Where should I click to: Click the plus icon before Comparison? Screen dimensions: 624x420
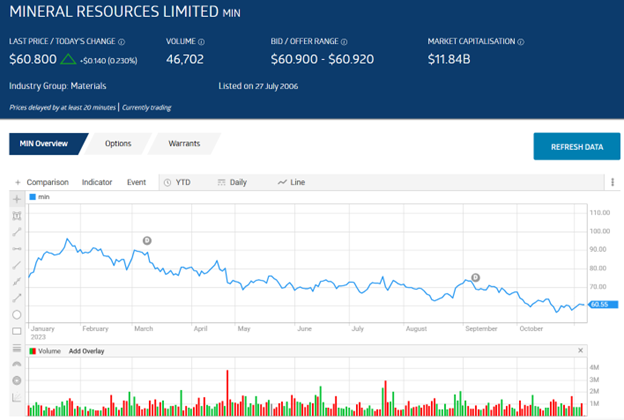[x=18, y=182]
